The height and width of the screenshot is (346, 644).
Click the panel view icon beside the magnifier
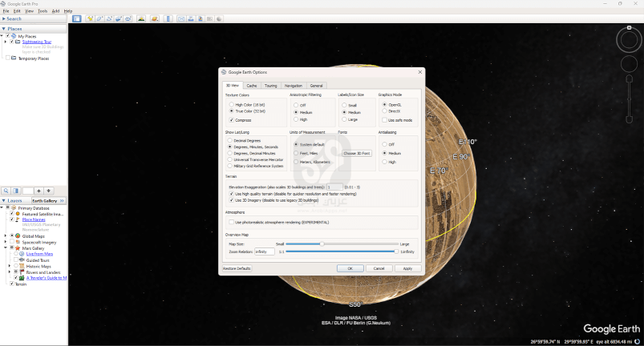point(16,191)
